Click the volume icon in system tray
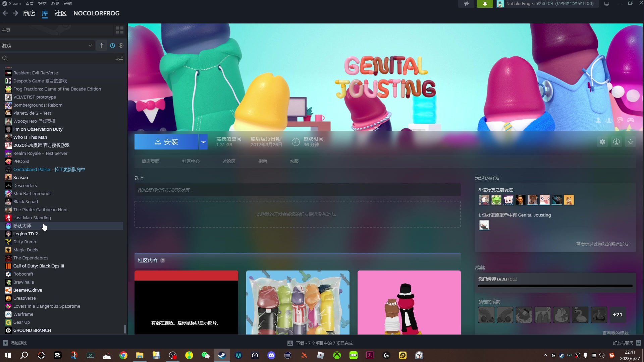 pyautogui.click(x=602, y=355)
